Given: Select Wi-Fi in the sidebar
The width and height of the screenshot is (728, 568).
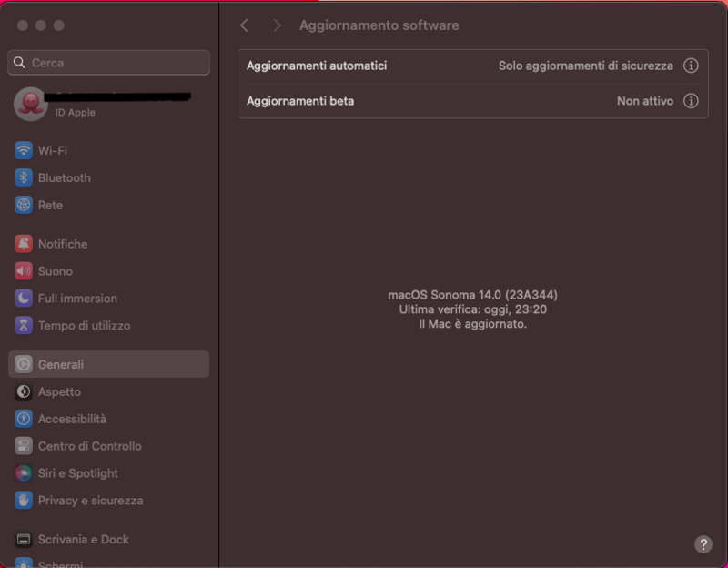Looking at the screenshot, I should pyautogui.click(x=108, y=150).
